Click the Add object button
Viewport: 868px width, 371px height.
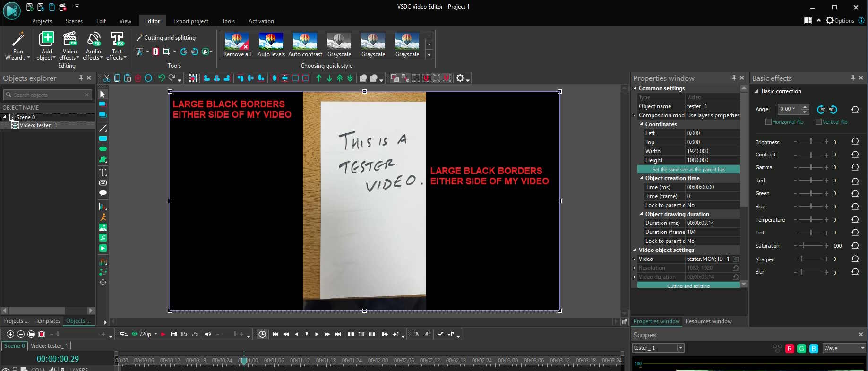[x=46, y=46]
